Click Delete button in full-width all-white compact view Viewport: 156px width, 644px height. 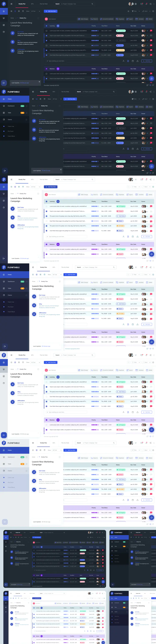(x=149, y=370)
